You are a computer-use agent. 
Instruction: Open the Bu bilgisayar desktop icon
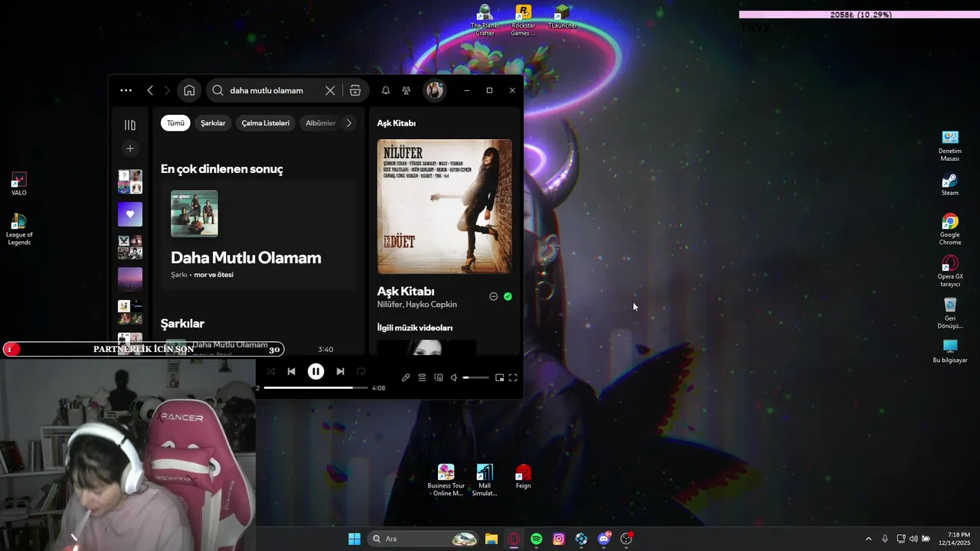tap(950, 351)
